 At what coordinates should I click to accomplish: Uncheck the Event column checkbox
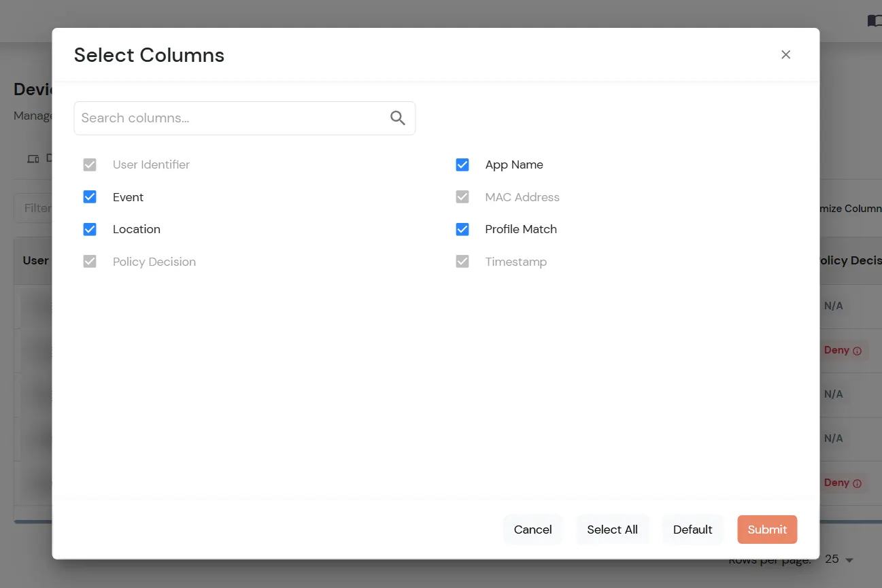pos(90,197)
